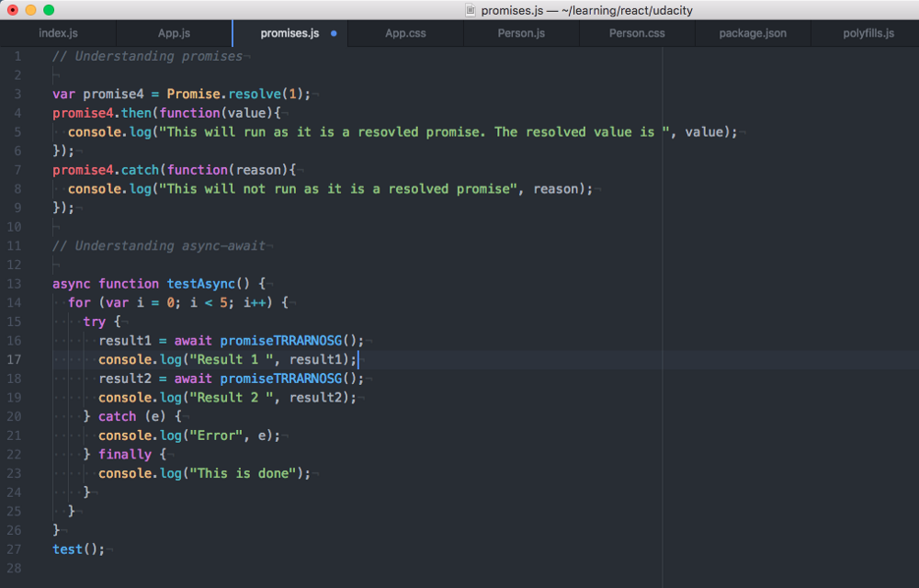The height and width of the screenshot is (588, 919).
Task: Open the App.js tab
Action: coord(173,32)
